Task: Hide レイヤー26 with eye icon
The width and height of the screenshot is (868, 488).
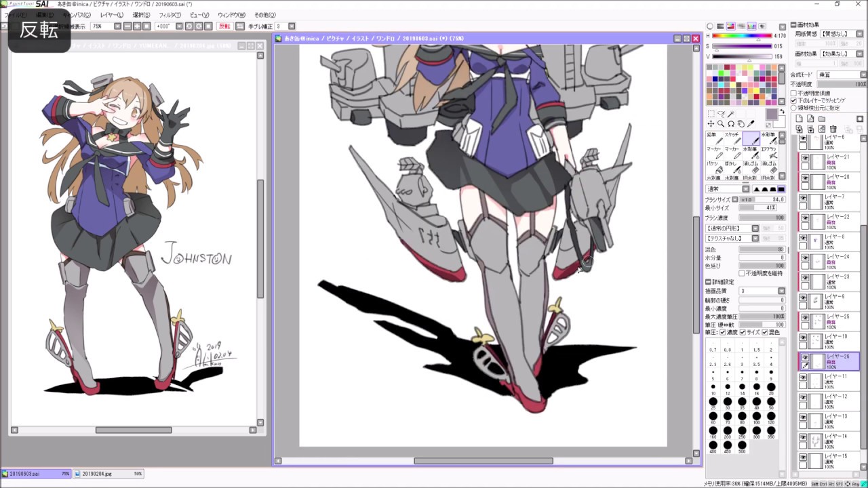Action: 805,357
